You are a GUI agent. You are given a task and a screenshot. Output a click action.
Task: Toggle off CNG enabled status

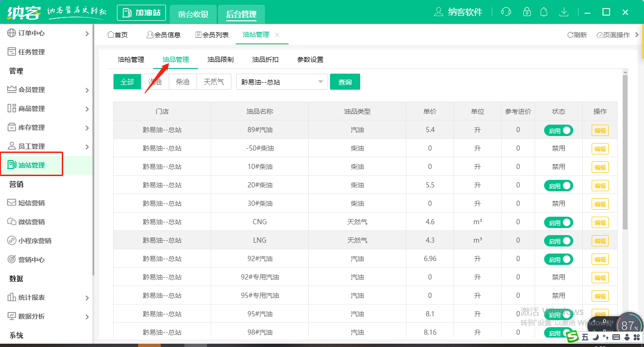(558, 222)
